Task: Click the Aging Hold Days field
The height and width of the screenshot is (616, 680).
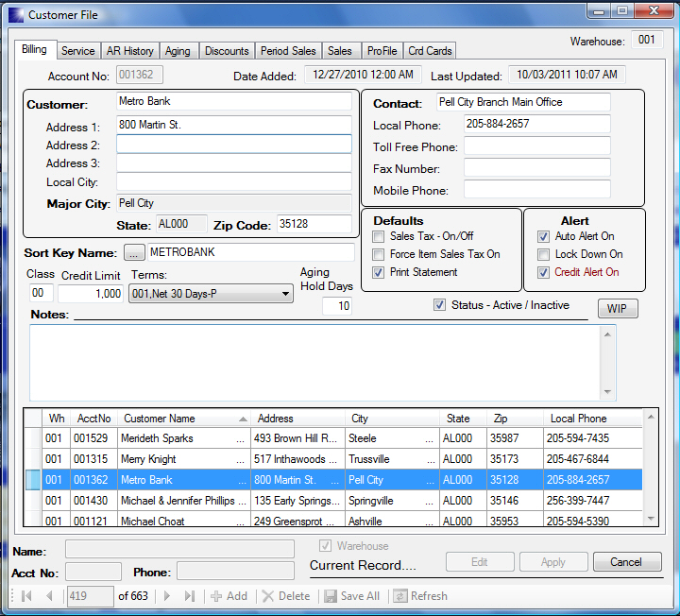Action: click(337, 306)
